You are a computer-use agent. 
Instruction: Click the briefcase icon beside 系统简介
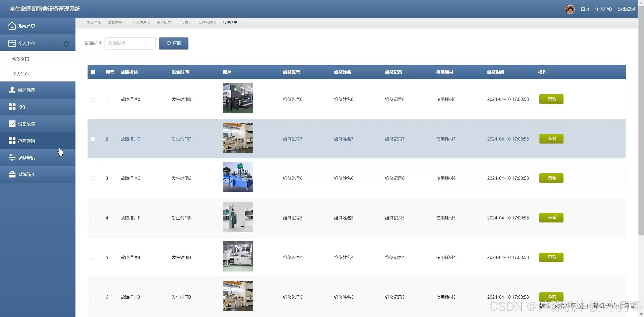(x=12, y=174)
